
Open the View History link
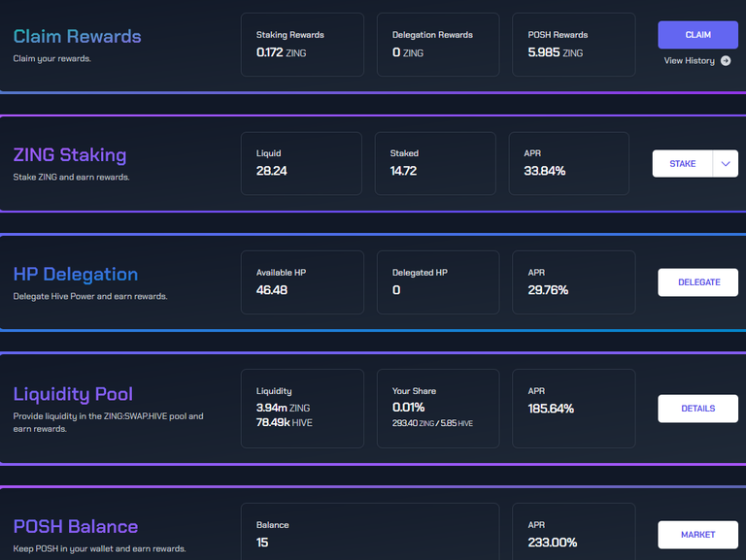tap(690, 61)
